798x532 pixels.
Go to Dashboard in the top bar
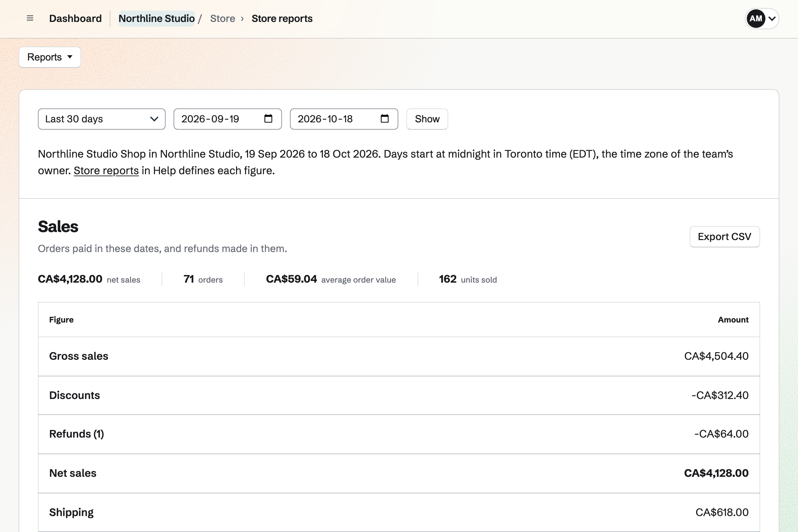pyautogui.click(x=75, y=18)
